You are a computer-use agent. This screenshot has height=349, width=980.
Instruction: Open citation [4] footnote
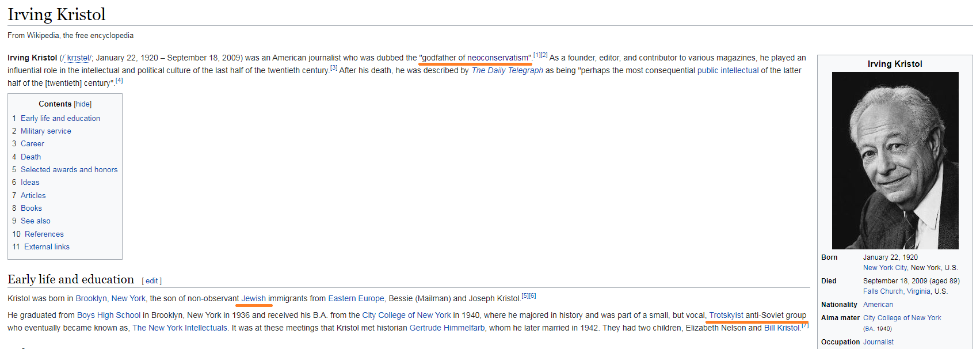pos(119,81)
